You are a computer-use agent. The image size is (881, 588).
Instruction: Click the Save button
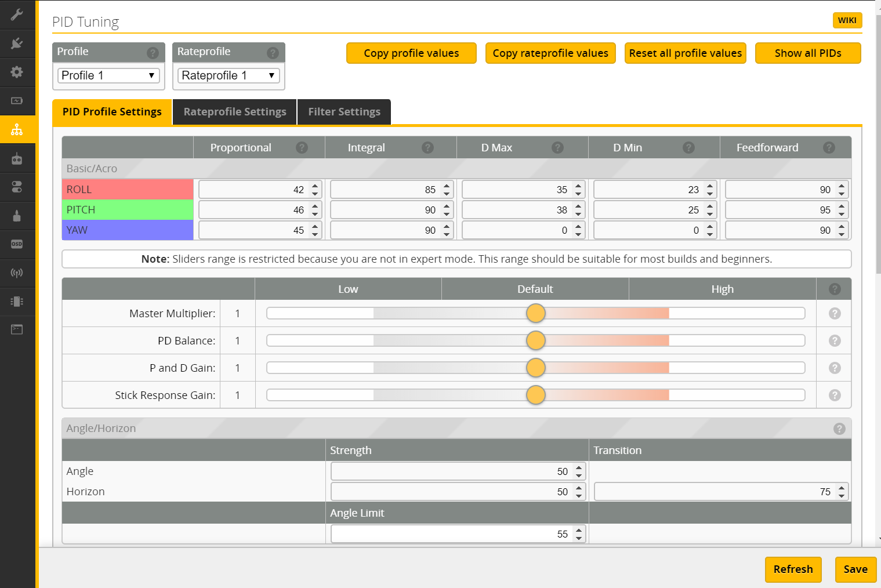point(855,569)
